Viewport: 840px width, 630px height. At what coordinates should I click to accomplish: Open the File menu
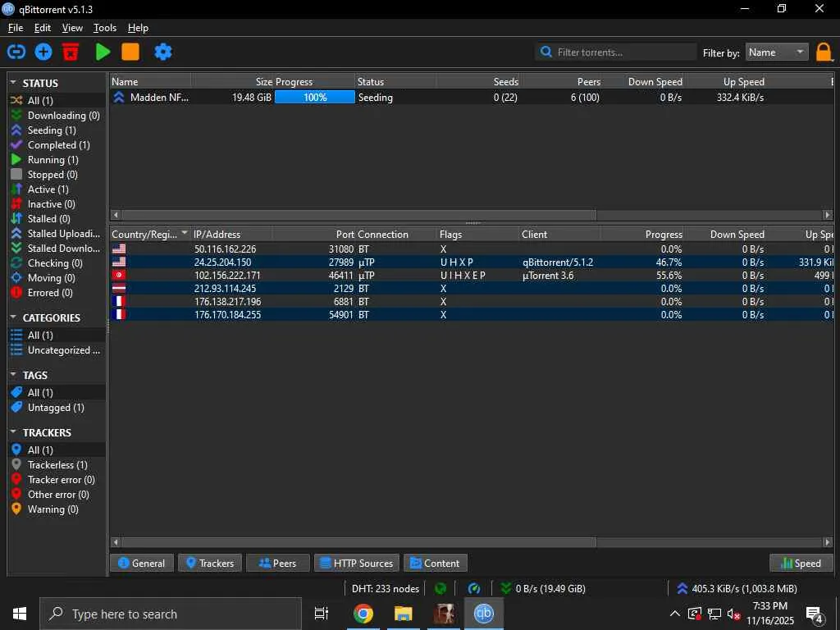coord(16,28)
